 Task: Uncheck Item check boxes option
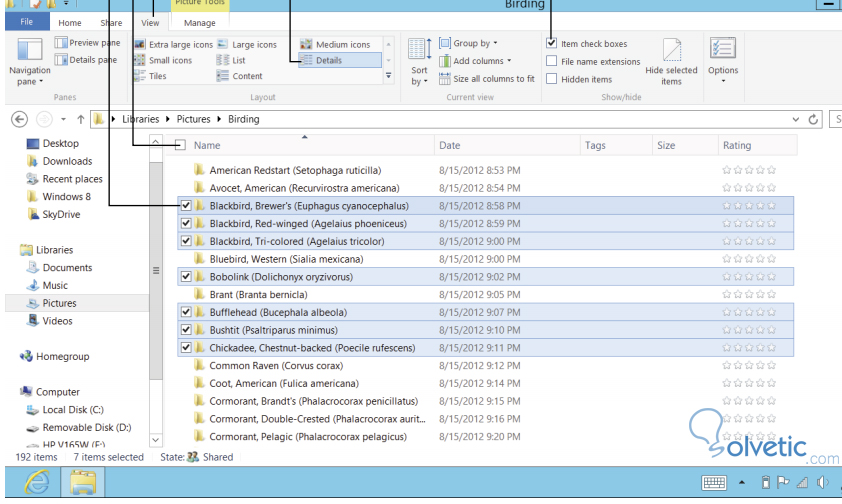[x=551, y=43]
